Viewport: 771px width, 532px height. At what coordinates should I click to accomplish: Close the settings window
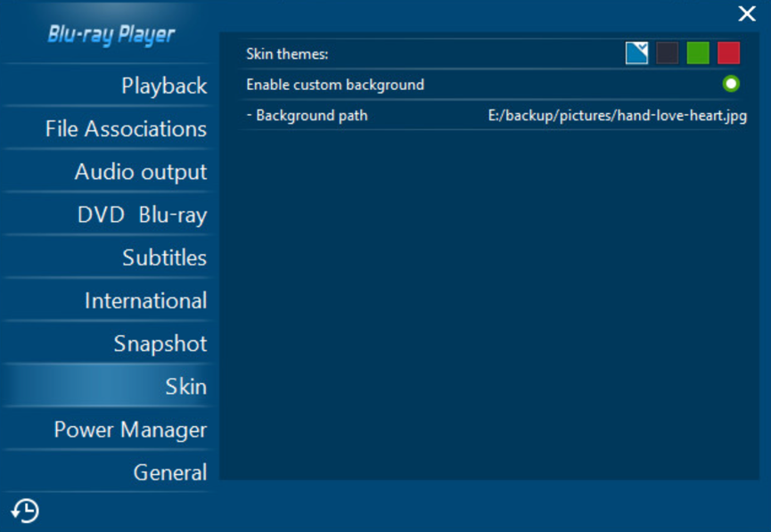[746, 13]
